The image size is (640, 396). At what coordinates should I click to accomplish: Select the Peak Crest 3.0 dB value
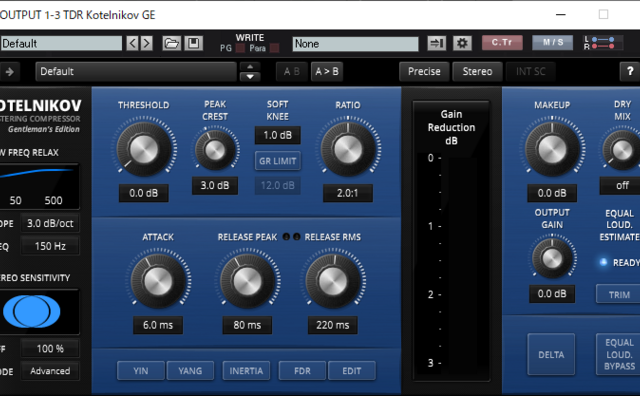pos(215,186)
